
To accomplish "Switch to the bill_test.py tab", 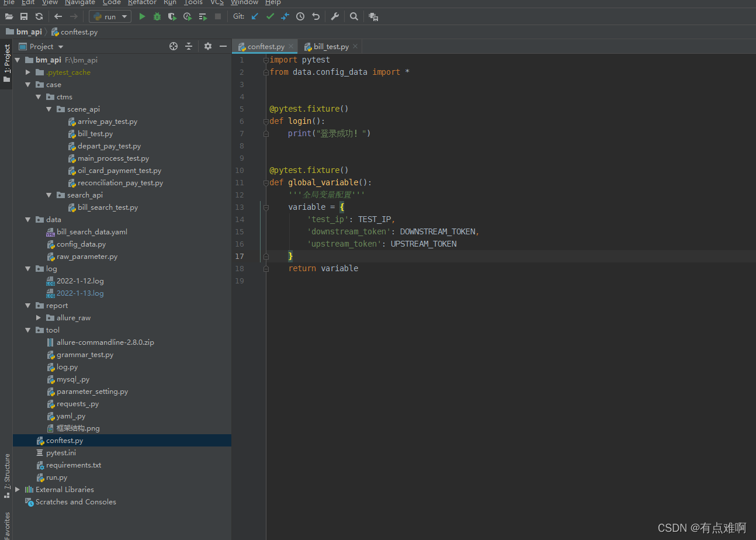I will 331,47.
